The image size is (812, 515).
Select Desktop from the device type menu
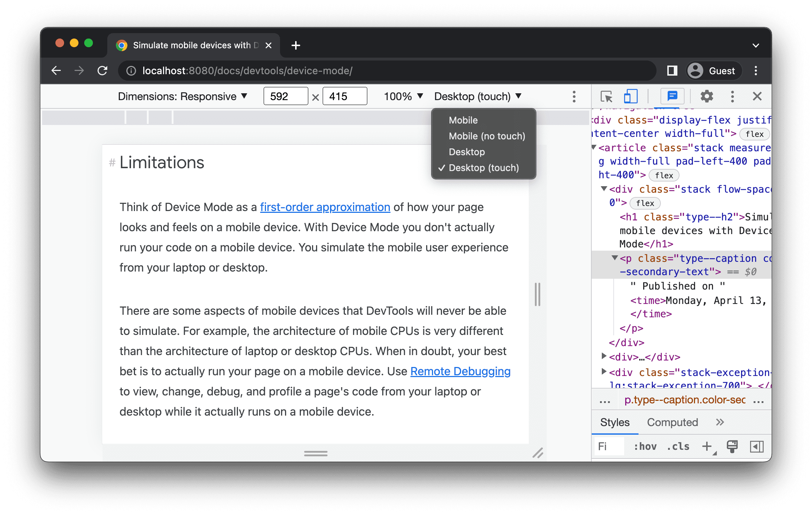point(468,152)
